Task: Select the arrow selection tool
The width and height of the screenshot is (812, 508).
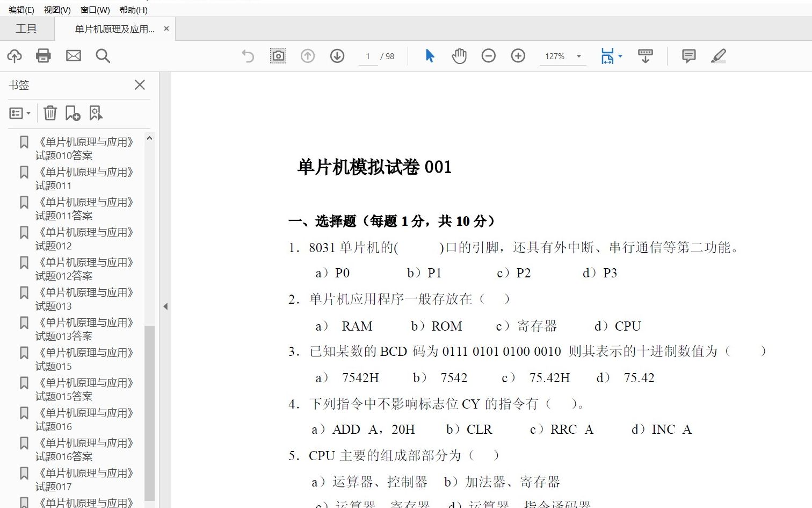Action: [430, 56]
